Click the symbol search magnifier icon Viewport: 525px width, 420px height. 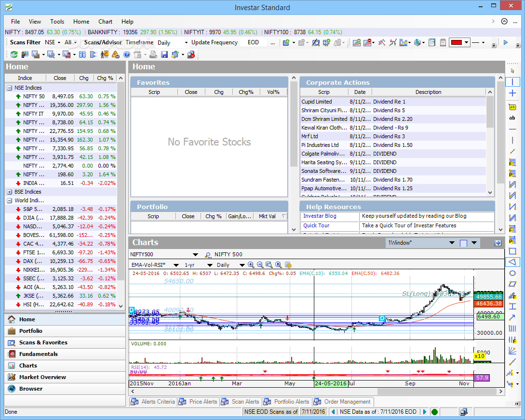pyautogui.click(x=208, y=255)
